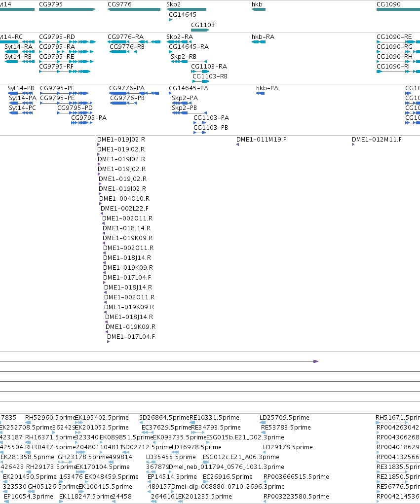Click EST EC26916.5prime
Image resolution: width=420 pixels, height=504 pixels.
coord(228,477)
